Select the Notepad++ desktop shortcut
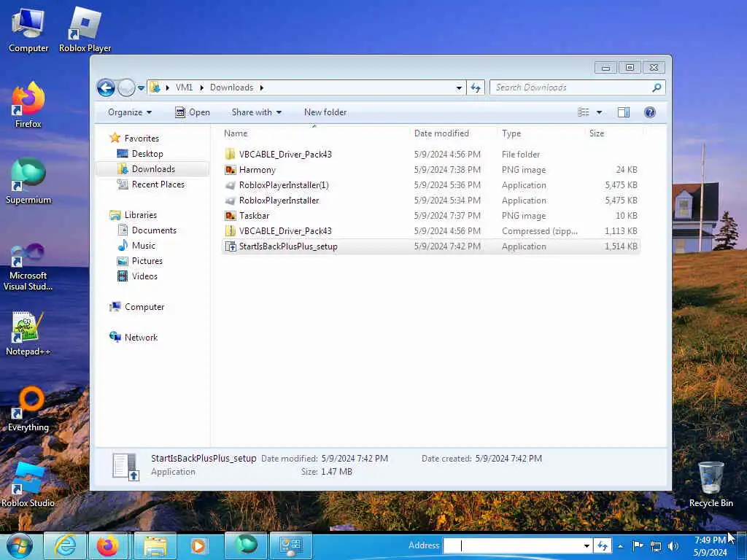The height and width of the screenshot is (560, 747). (28, 333)
